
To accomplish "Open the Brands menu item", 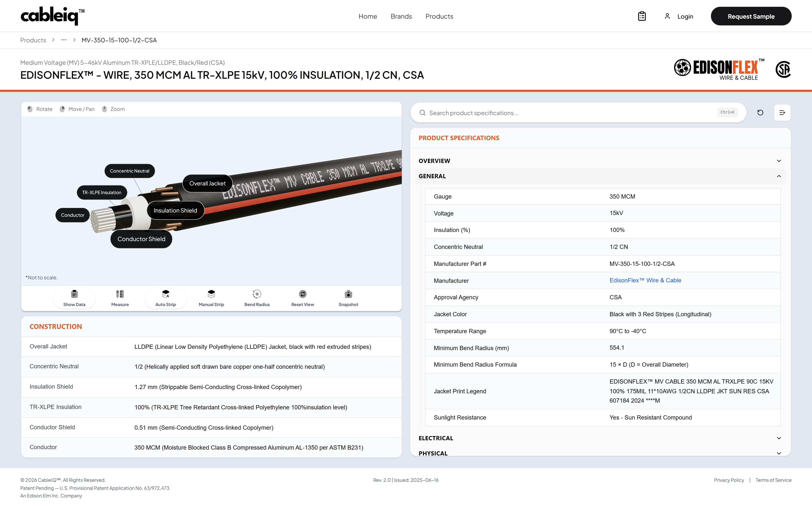I will click(401, 16).
